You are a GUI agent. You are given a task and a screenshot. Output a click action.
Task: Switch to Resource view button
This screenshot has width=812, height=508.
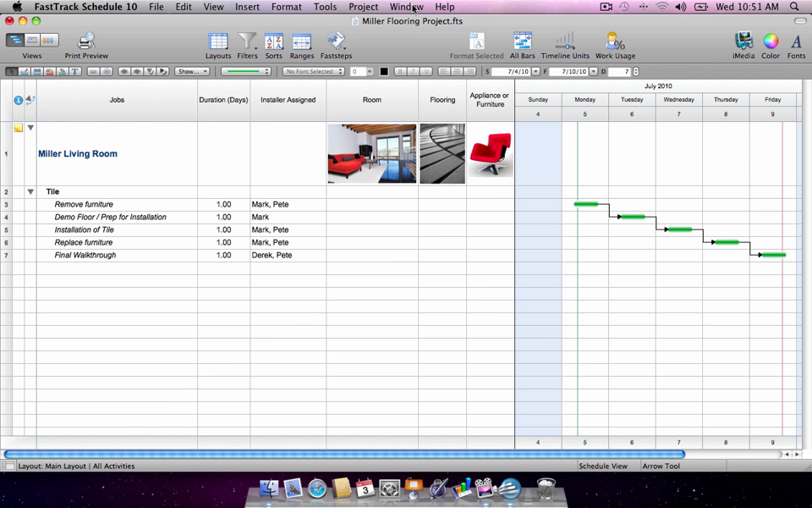tap(48, 40)
